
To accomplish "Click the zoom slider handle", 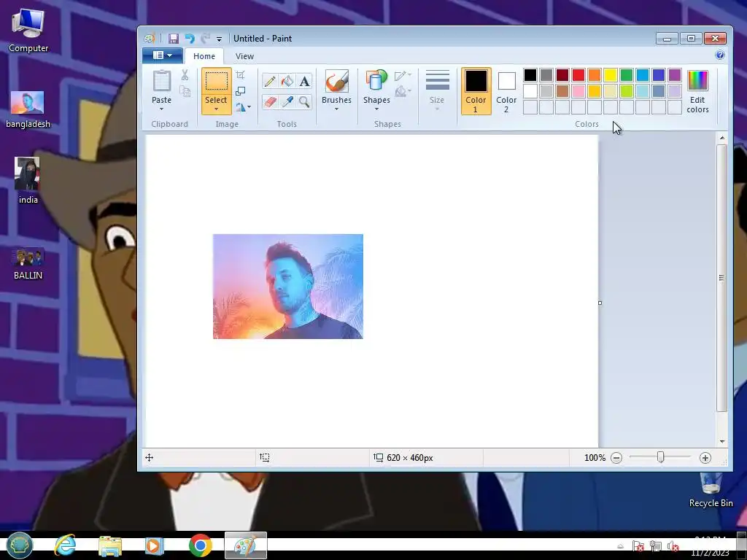I will (660, 457).
